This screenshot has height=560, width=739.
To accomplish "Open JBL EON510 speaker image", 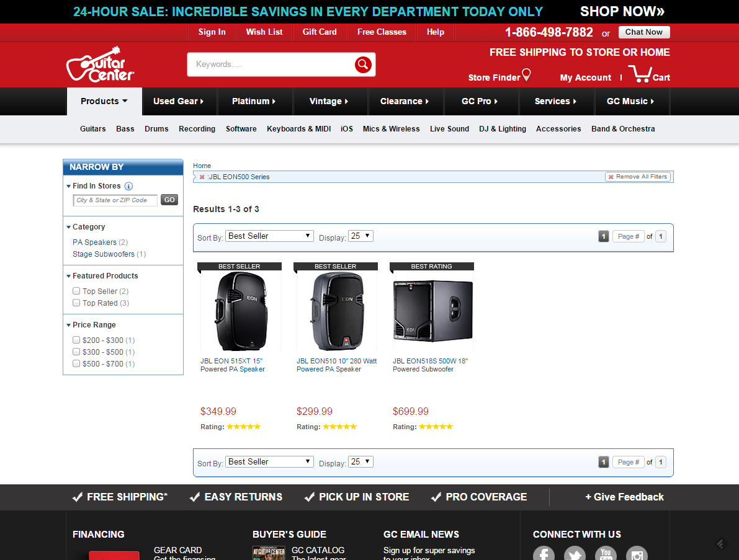I will click(336, 311).
